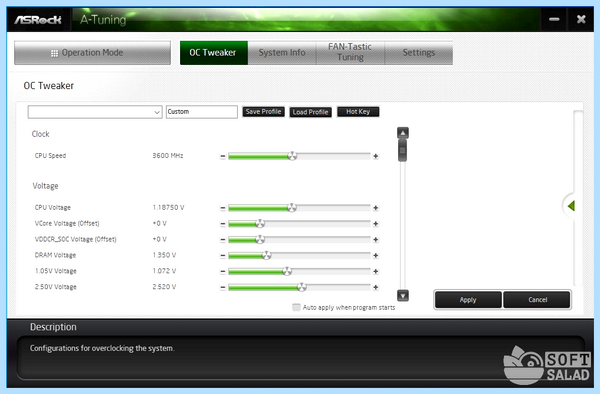Minimize the A-Tuning window
The width and height of the screenshot is (600, 394).
click(x=554, y=19)
